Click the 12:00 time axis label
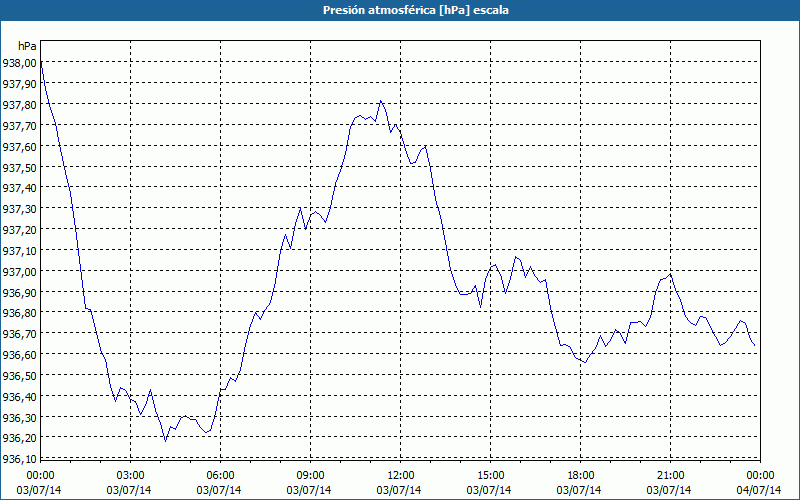 (401, 476)
